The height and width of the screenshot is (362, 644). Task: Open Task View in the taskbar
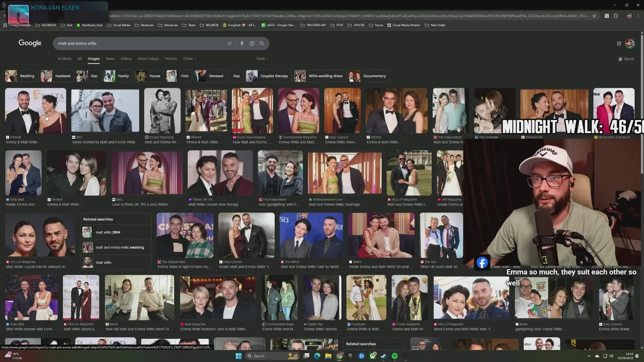pos(306,356)
